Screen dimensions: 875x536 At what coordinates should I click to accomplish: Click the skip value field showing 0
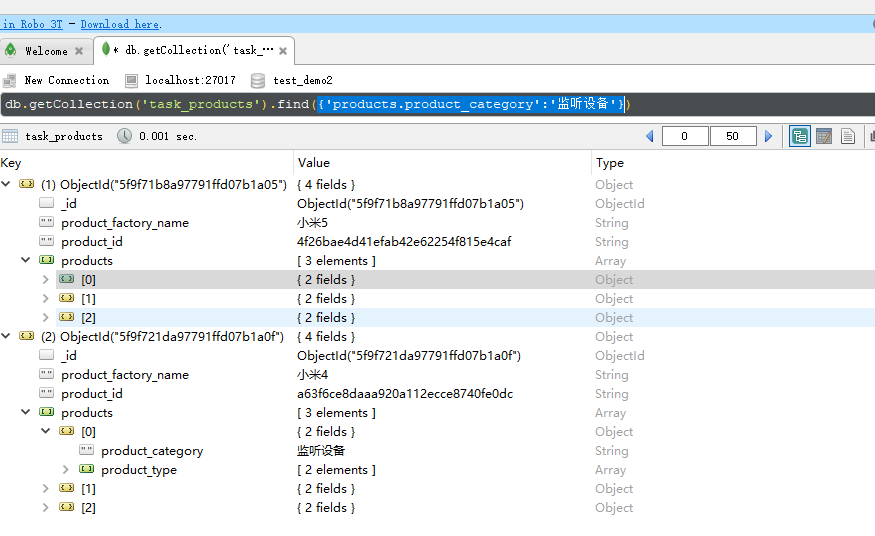[685, 136]
